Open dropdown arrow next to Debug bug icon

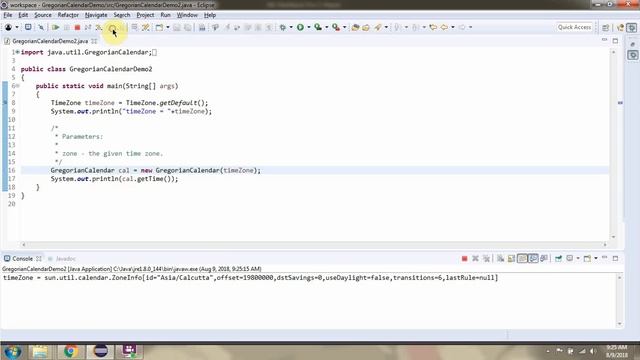[x=291, y=27]
